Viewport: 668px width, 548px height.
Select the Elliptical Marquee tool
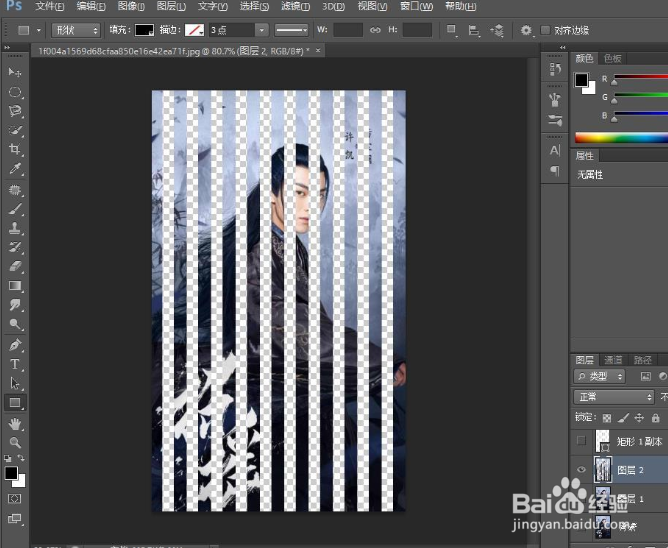pyautogui.click(x=14, y=92)
